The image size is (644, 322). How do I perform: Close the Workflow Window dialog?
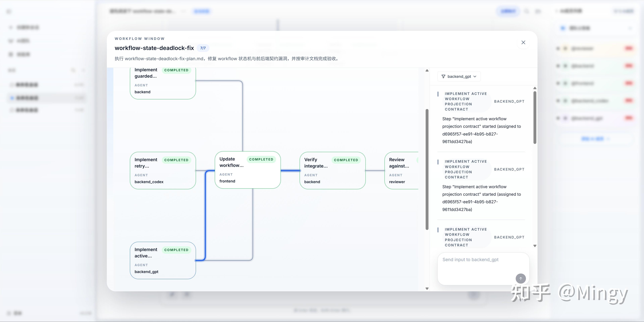tap(523, 42)
